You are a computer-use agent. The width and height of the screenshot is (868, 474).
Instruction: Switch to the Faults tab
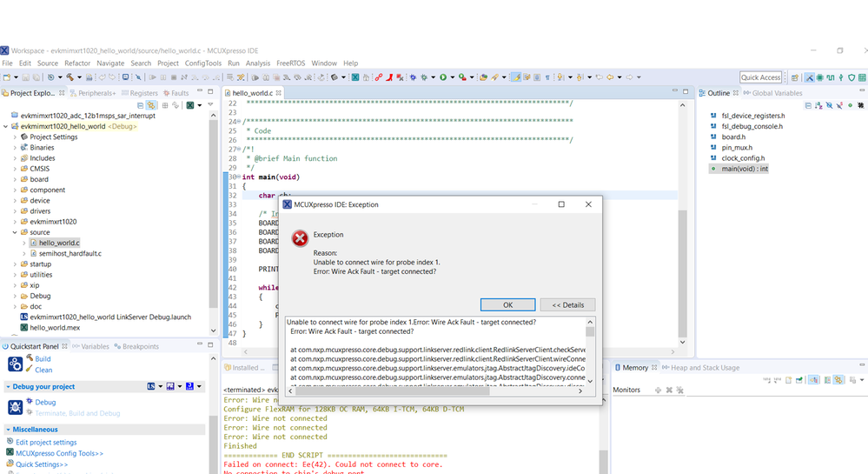coord(176,93)
